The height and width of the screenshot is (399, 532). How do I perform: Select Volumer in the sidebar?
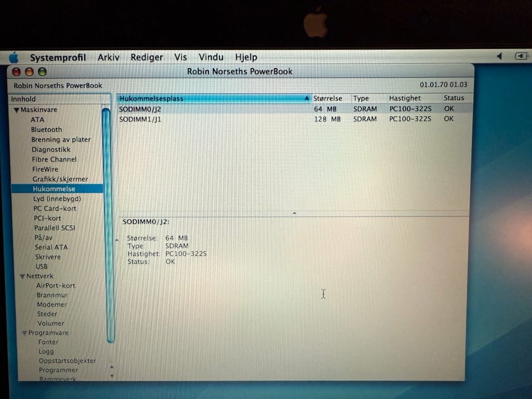point(51,323)
